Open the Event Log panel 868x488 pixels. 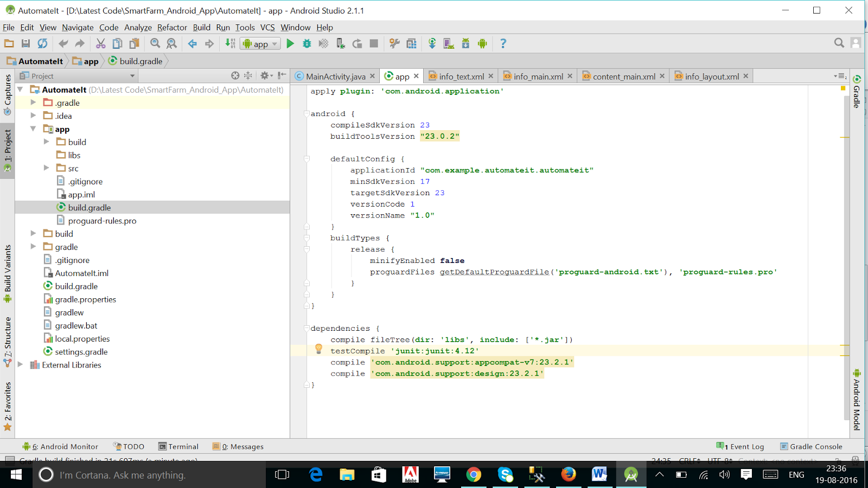pyautogui.click(x=741, y=446)
